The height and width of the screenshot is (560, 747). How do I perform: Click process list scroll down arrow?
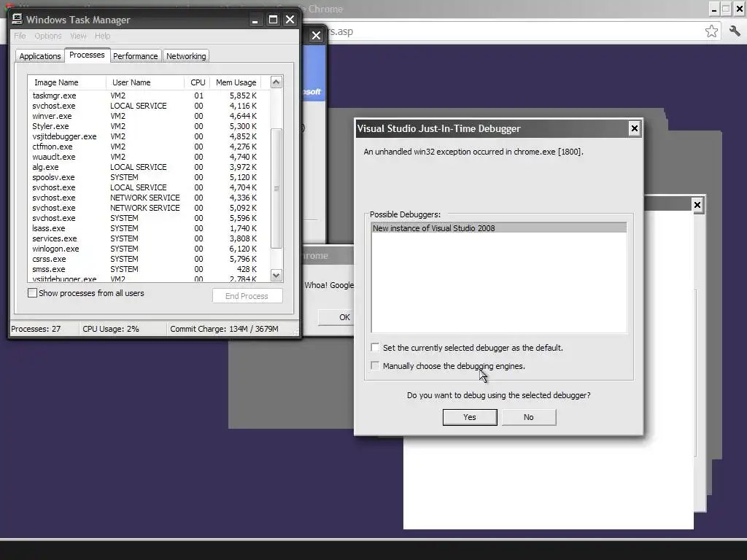[x=276, y=275]
